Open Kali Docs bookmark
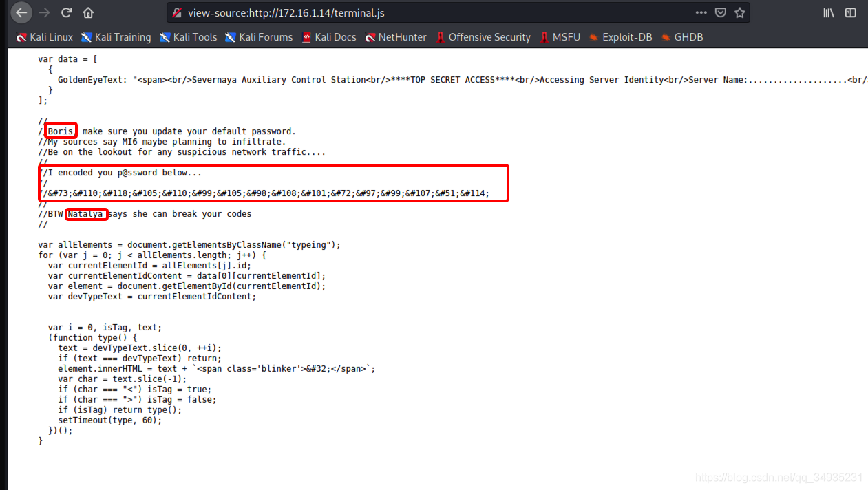This screenshot has width=868, height=490. tap(329, 37)
